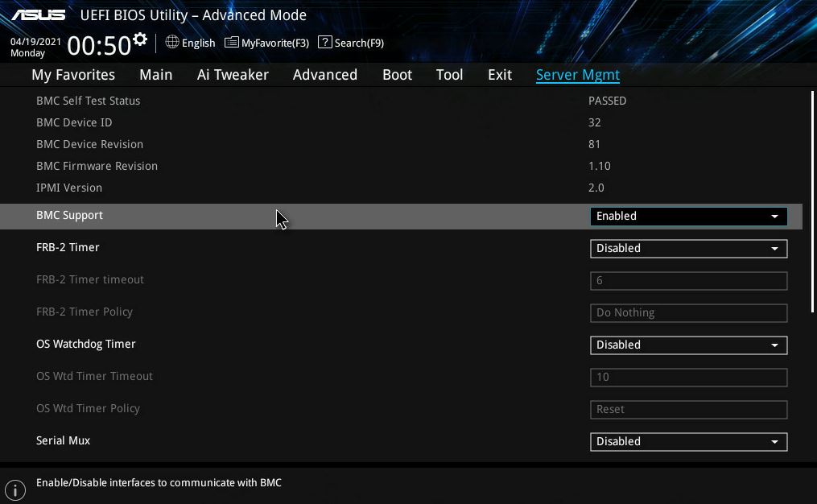The height and width of the screenshot is (504, 817).
Task: Click the vertical scrollbar on right
Action: click(x=812, y=202)
